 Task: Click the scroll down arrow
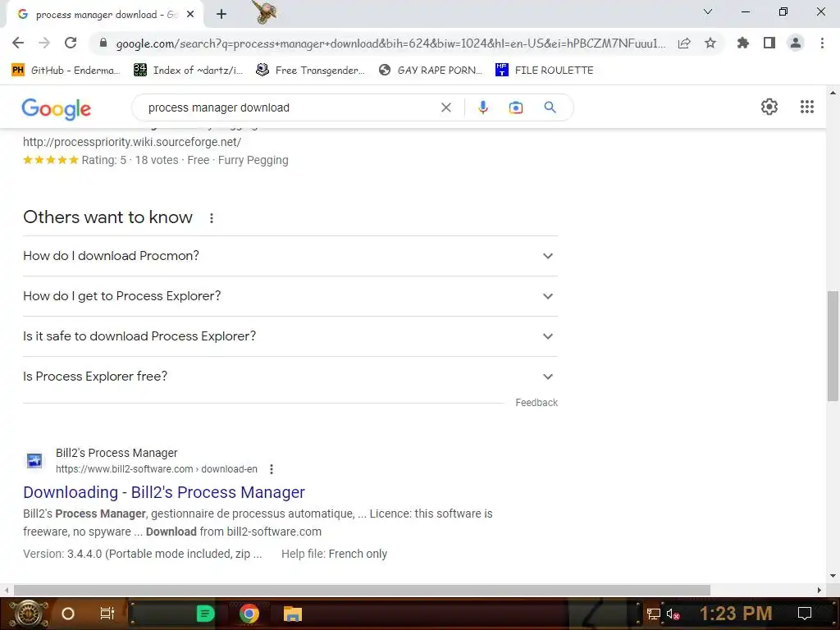[x=833, y=577]
